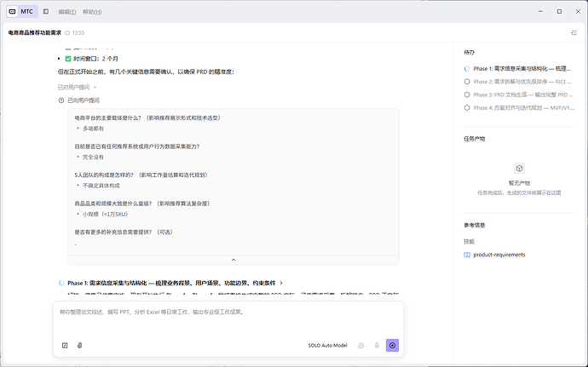This screenshot has height=367, width=588.
Task: Select the Phase 4 方案对齐与迭代规划 todo
Action: (x=519, y=108)
